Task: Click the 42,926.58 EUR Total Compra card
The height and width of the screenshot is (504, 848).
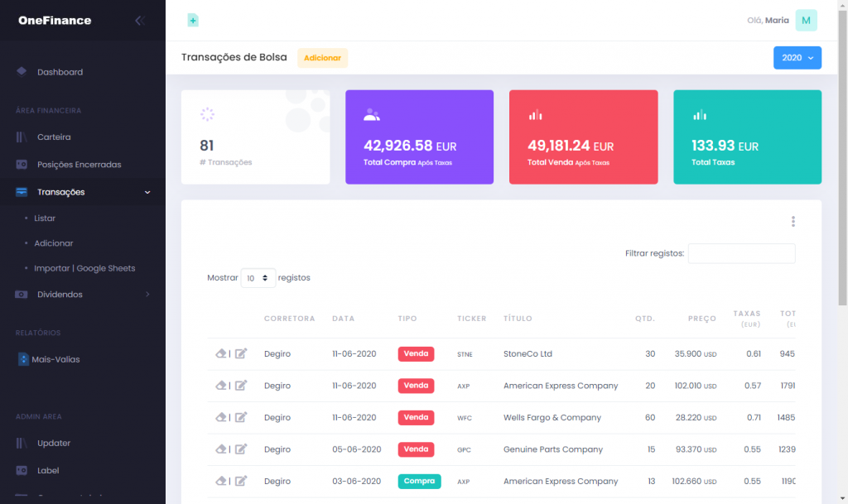Action: (419, 137)
